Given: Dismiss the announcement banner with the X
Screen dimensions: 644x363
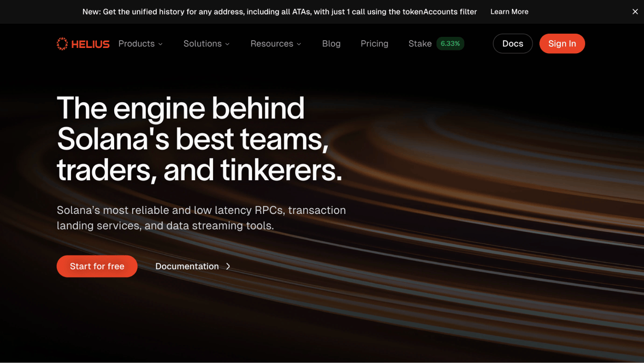Looking at the screenshot, I should [x=635, y=12].
